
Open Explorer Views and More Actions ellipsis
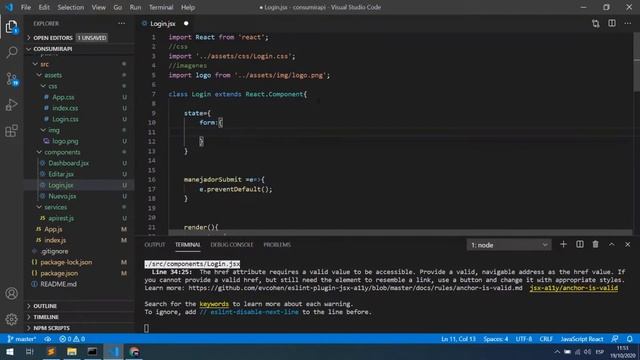tap(122, 24)
